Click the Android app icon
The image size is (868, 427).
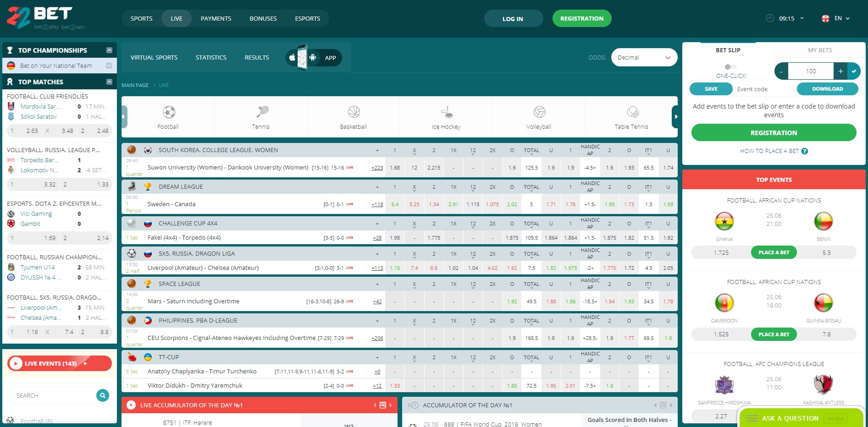pyautogui.click(x=313, y=58)
